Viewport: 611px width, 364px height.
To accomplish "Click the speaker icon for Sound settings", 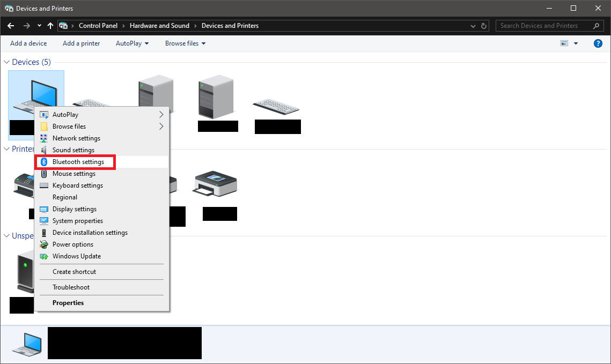I will [x=44, y=150].
